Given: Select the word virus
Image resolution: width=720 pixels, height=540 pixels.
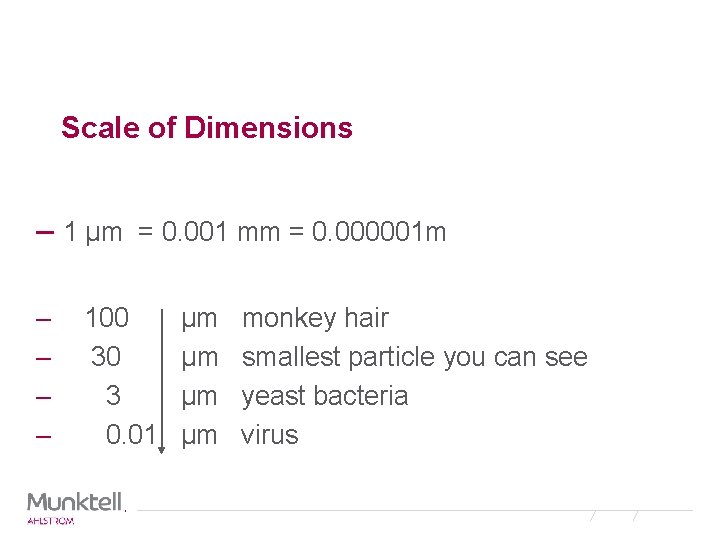Looking at the screenshot, I should 270,435.
